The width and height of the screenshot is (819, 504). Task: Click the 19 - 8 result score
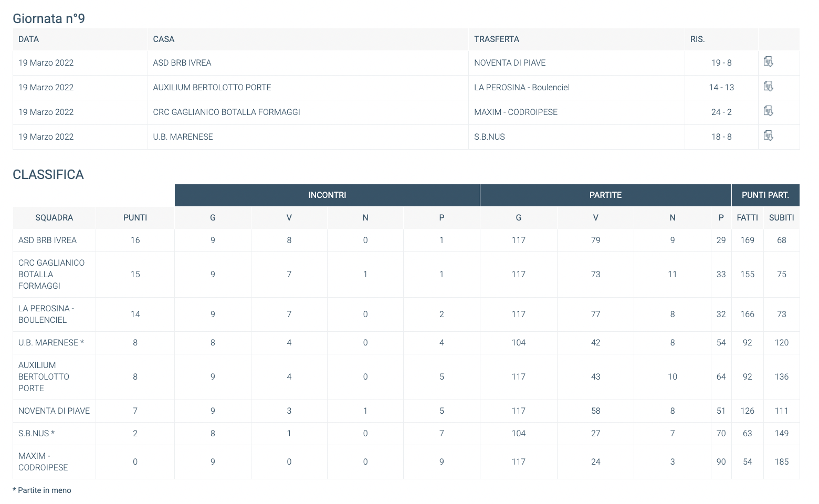tap(721, 63)
